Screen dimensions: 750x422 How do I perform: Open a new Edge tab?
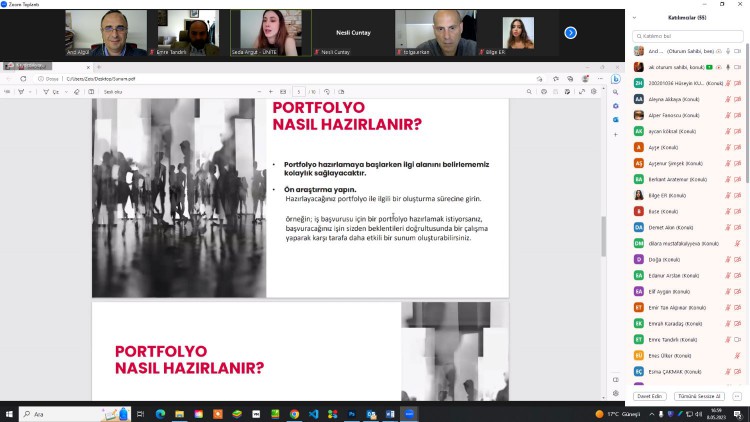tap(99, 67)
